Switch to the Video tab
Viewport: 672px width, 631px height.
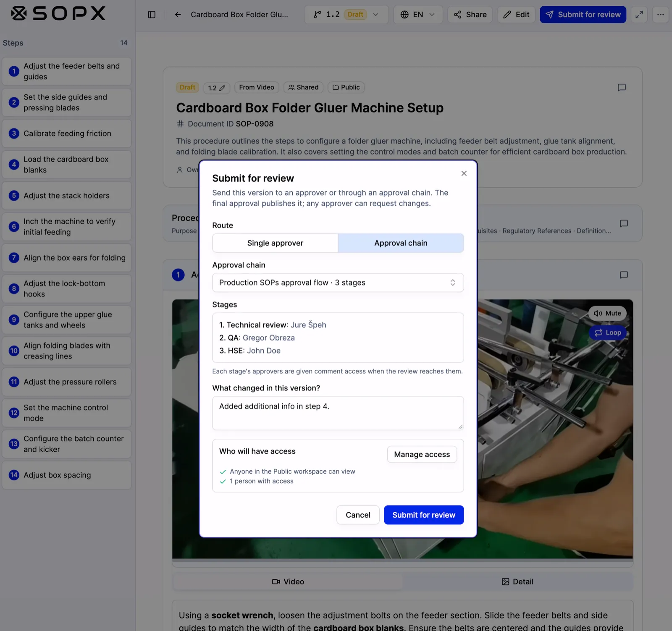click(x=288, y=581)
